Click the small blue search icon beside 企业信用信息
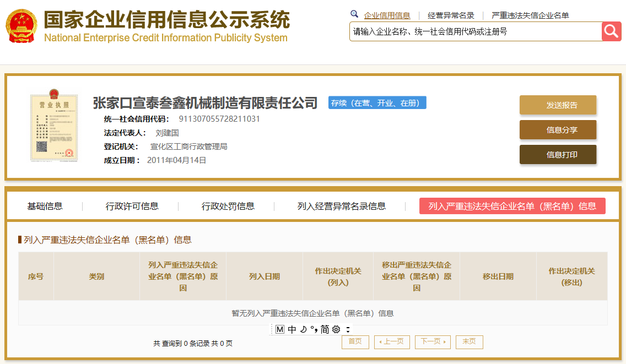The height and width of the screenshot is (364, 626). click(x=354, y=14)
